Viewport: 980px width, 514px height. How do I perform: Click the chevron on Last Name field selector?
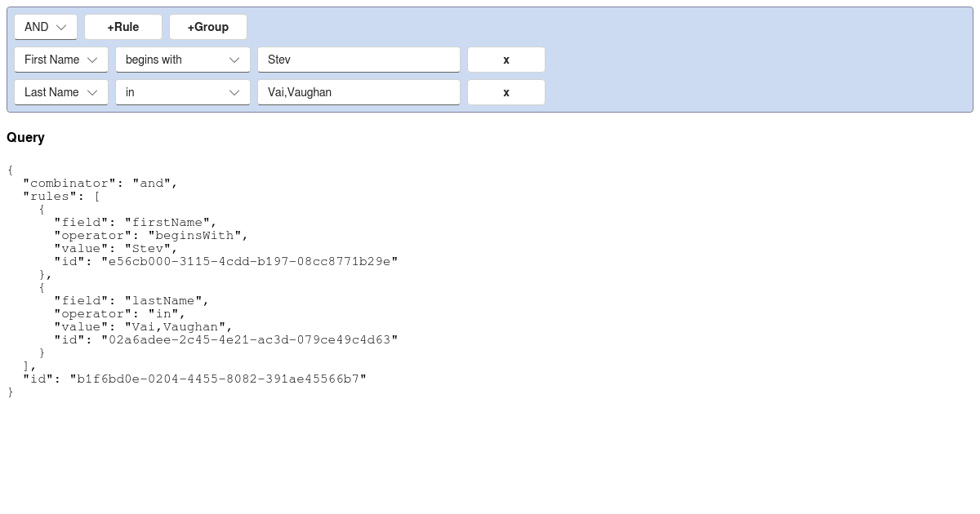[93, 92]
